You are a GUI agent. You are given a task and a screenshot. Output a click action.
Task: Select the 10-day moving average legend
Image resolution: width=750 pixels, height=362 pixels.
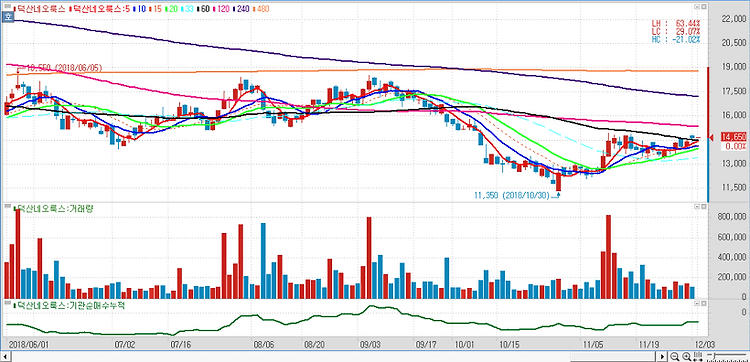click(139, 9)
